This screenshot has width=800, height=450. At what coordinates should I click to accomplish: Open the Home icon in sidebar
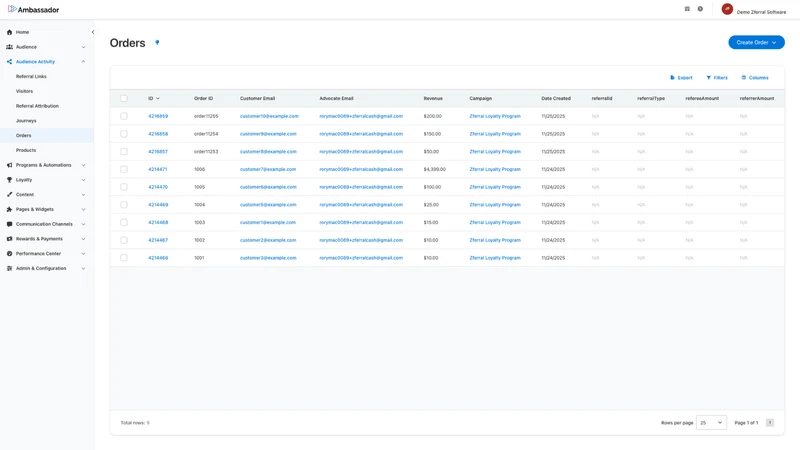9,32
